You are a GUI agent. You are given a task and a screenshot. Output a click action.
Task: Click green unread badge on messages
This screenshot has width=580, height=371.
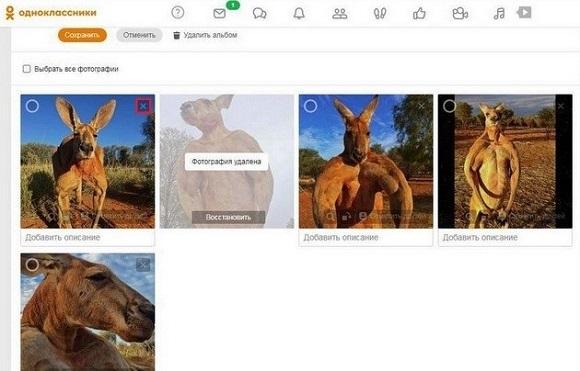pos(233,5)
